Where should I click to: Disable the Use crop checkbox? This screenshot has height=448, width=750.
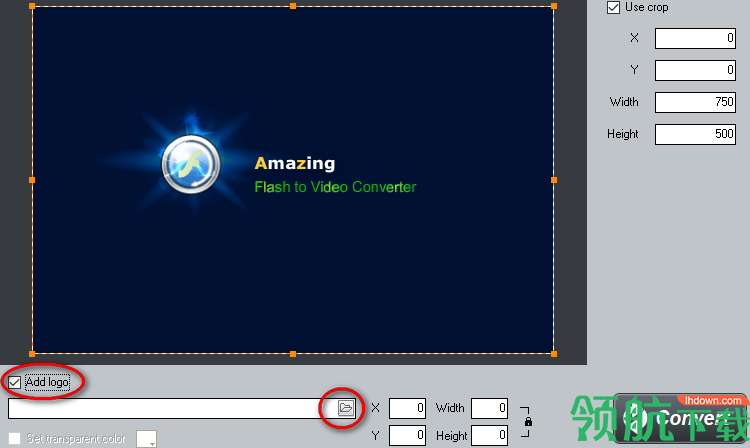pyautogui.click(x=613, y=8)
